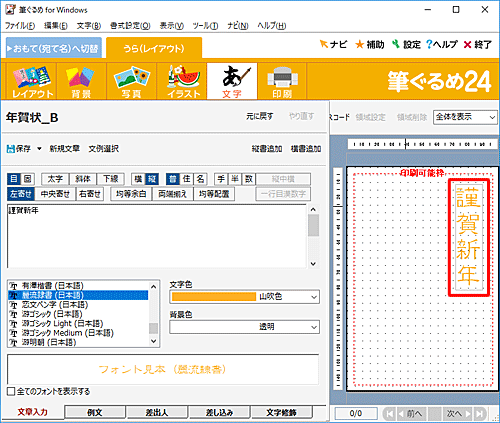Switch to the 差出人 tab

coord(157,412)
